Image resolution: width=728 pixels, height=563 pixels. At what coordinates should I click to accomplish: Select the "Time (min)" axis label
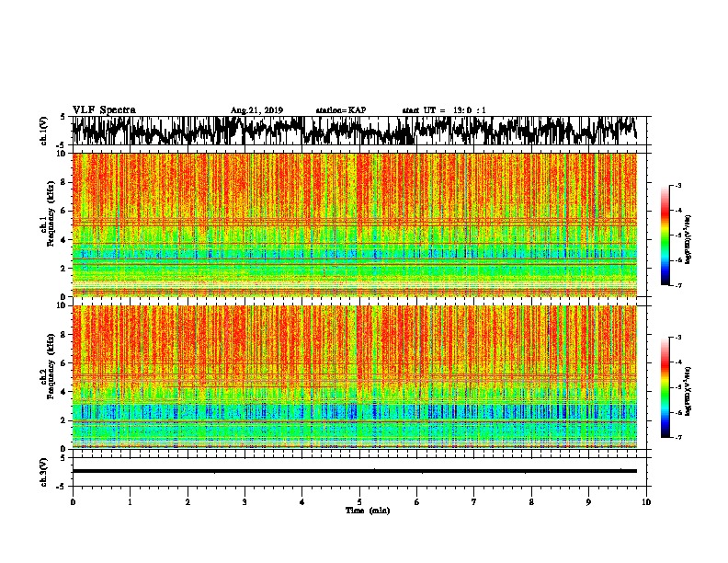tap(368, 511)
